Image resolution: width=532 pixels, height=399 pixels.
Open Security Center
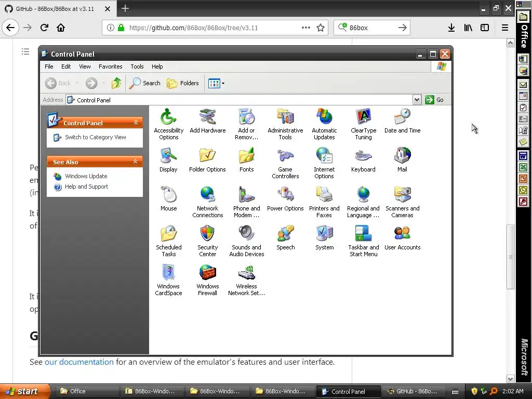(207, 241)
